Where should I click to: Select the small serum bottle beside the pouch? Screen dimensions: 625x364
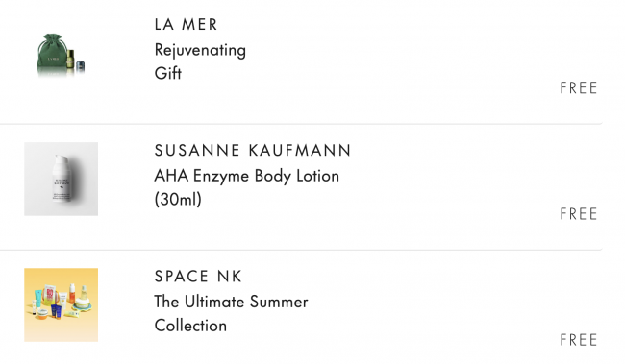click(x=70, y=59)
